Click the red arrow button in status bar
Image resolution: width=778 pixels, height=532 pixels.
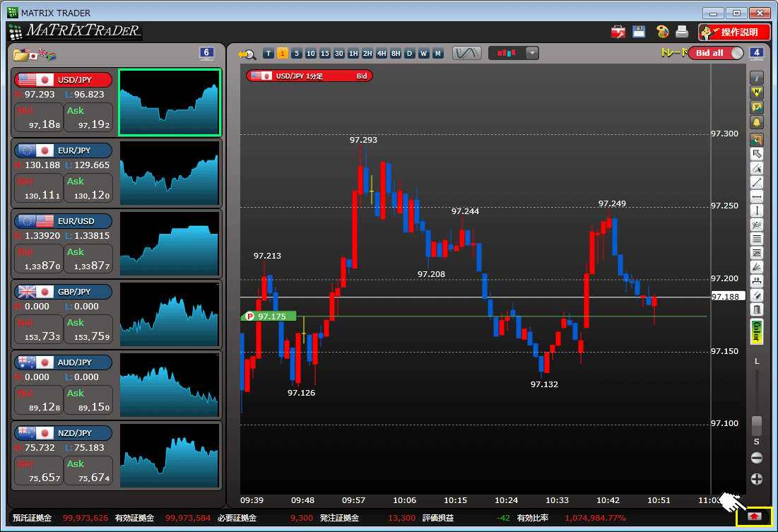pos(754,516)
